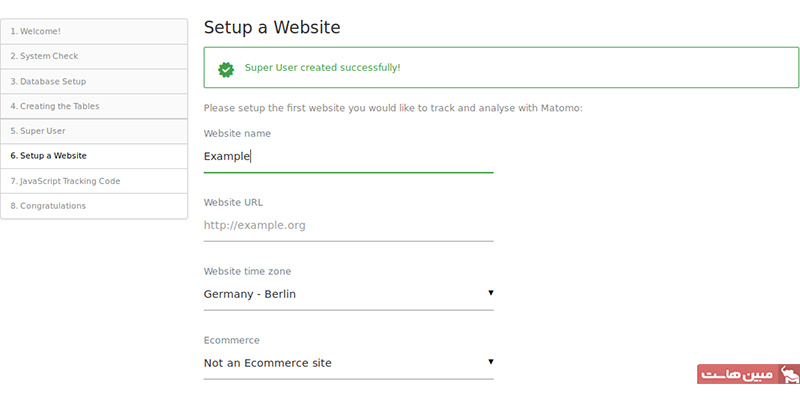Viewport: 800px width, 400px height.
Task: Open the Germany - Berlin time zone dropdown
Action: point(348,294)
